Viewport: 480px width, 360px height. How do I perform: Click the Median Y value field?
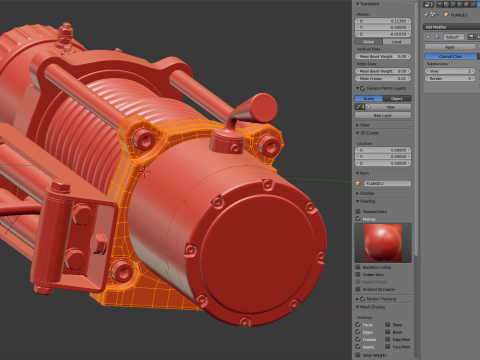click(x=383, y=27)
